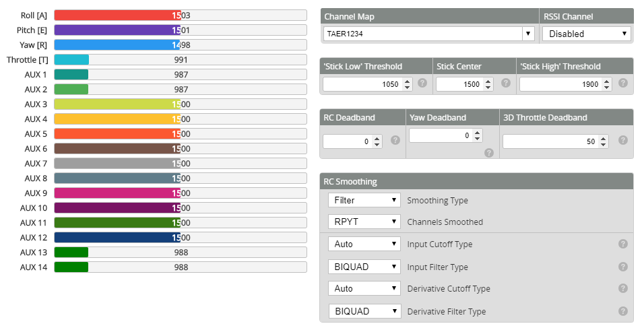Click the 3D Throttle Deadband input field
Image resolution: width=644 pixels, height=330 pixels.
point(555,141)
